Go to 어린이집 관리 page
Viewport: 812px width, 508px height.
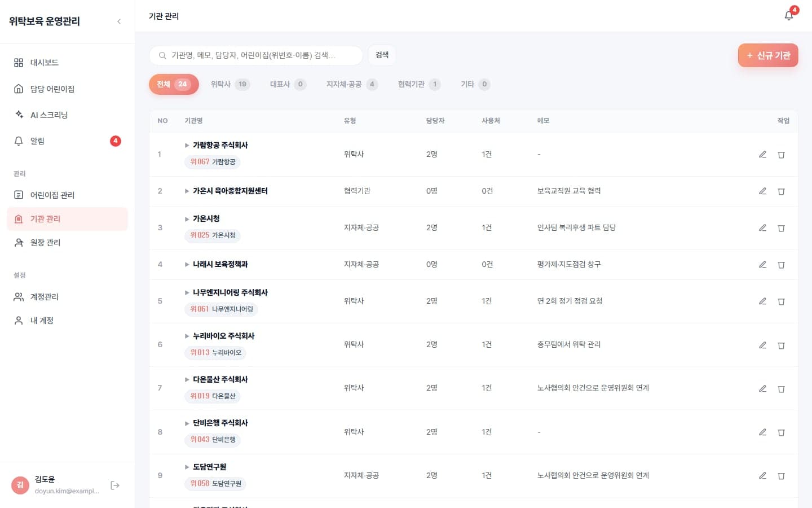[67, 195]
